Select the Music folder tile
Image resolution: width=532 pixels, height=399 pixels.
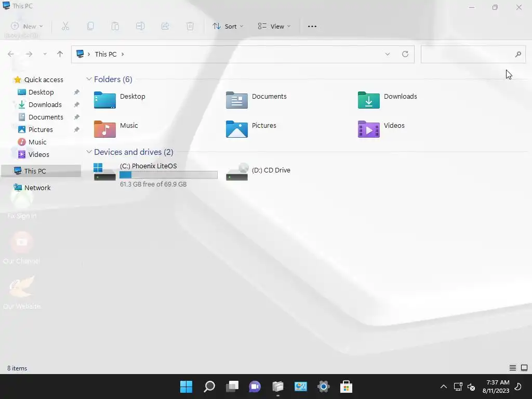[116, 129]
